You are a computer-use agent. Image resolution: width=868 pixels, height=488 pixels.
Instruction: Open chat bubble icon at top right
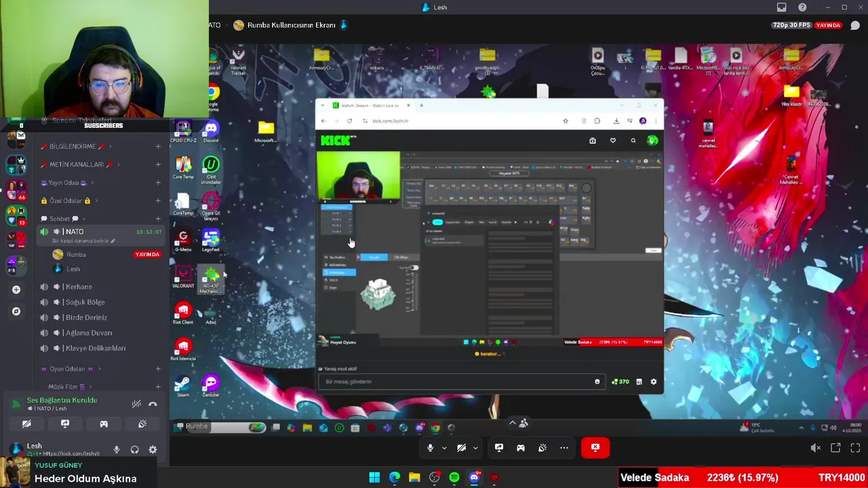855,25
